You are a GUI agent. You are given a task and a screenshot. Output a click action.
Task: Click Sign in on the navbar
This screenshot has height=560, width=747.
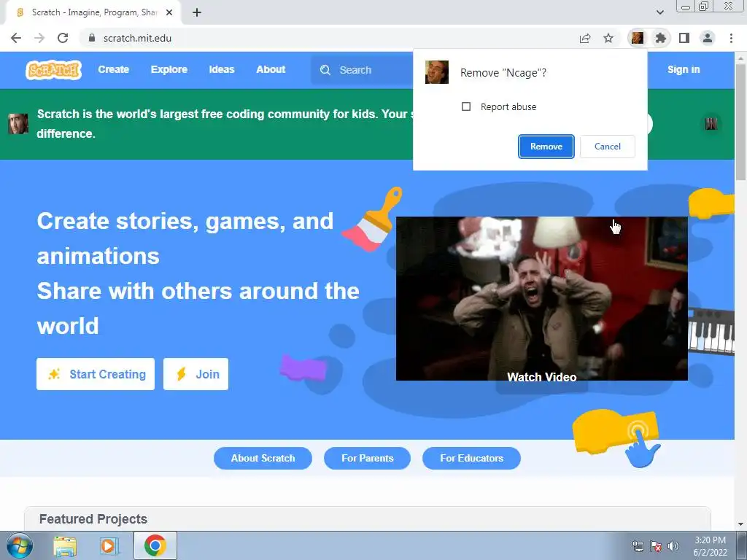tap(684, 69)
